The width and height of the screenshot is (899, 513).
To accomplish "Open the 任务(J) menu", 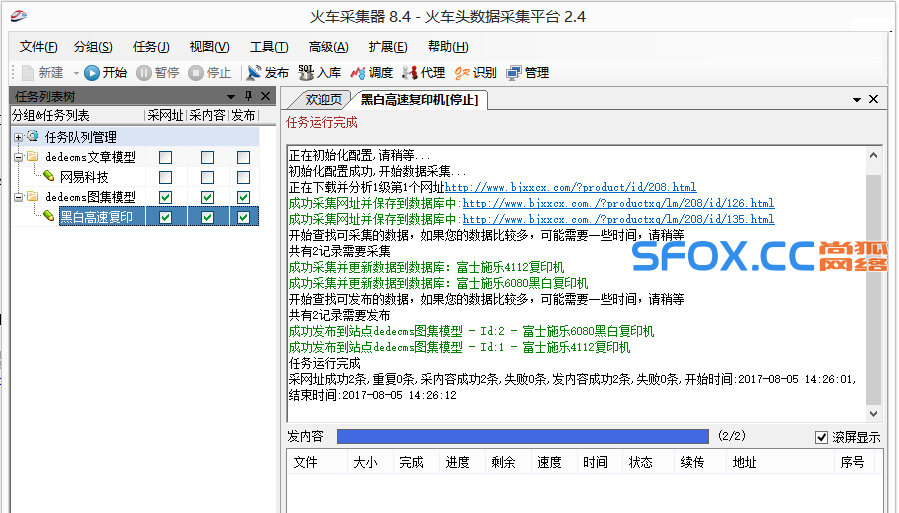I will (151, 47).
